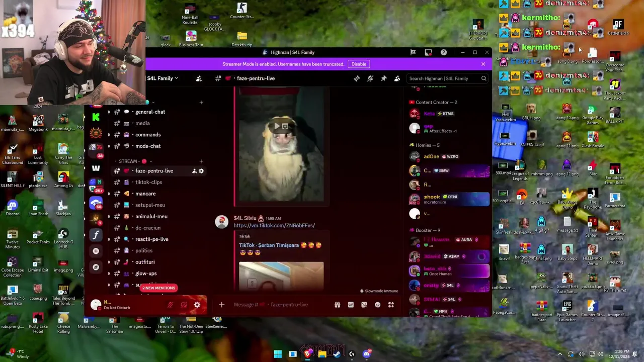
Task: Select the f server icon
Action: 96,235
